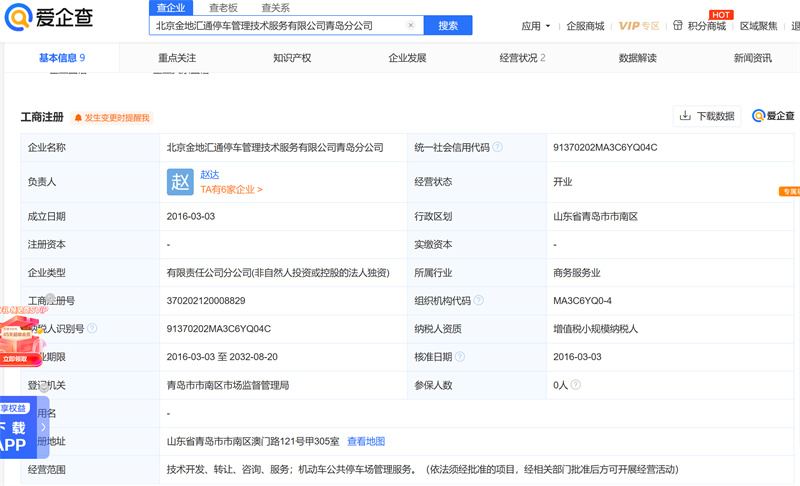
Task: Click the gift icon next to 积分商城
Action: [x=678, y=26]
